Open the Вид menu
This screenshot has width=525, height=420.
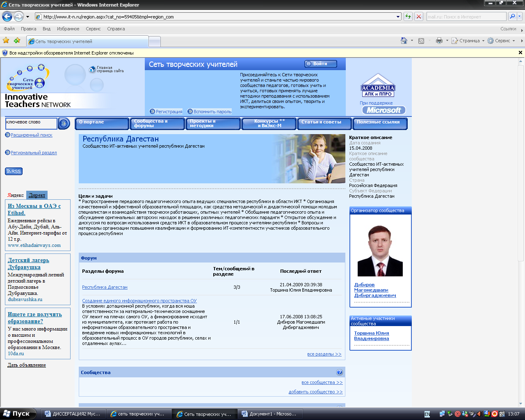(x=46, y=29)
